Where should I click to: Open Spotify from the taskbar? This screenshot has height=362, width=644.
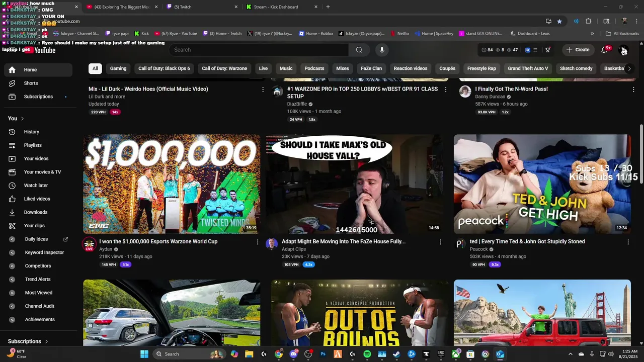(x=367, y=354)
